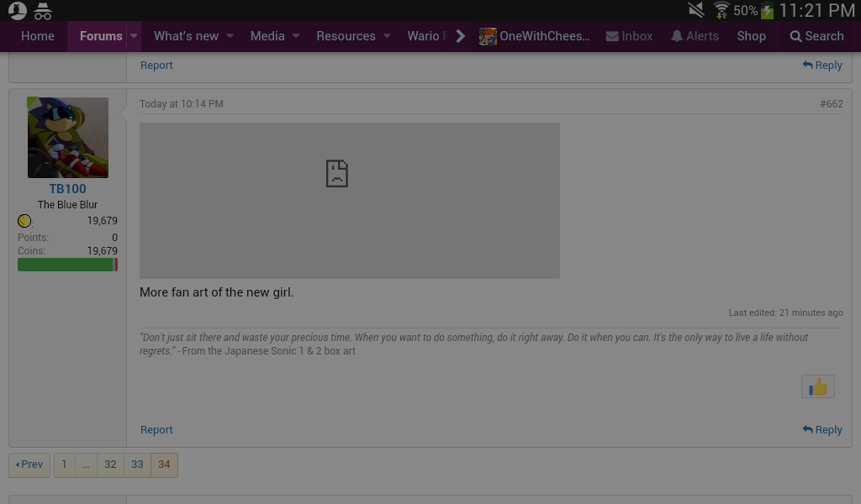Click the broken image placeholder icon
The width and height of the screenshot is (861, 504).
click(x=336, y=173)
